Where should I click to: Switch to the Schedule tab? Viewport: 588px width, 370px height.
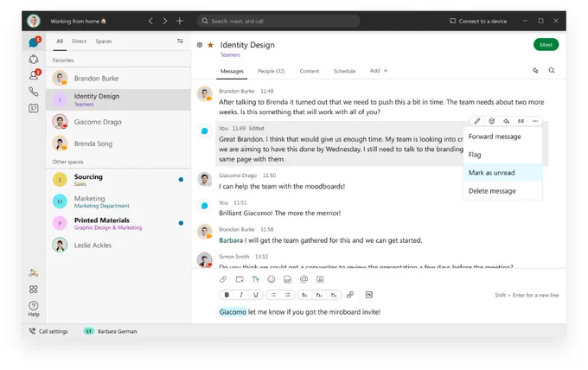(x=344, y=71)
